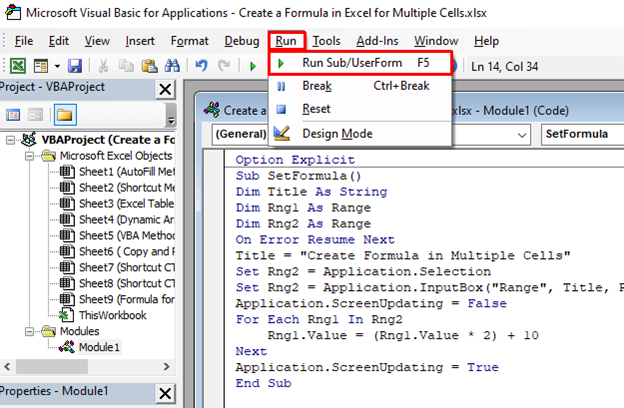
Task: Click the View Code icon in Project panel
Action: [x=14, y=116]
